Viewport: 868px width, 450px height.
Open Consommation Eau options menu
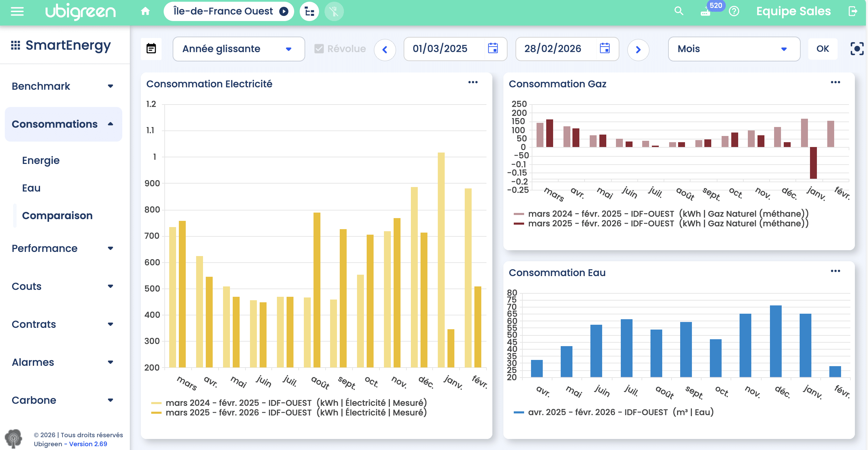836,271
